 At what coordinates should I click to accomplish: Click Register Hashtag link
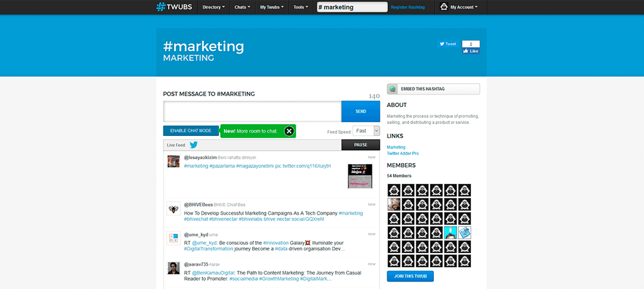tap(408, 8)
